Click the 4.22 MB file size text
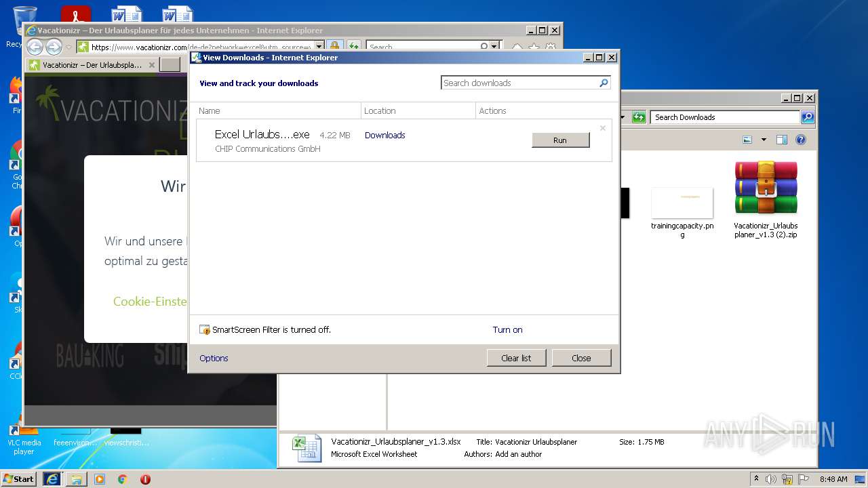Screen dimensions: 868x488 click(x=335, y=136)
